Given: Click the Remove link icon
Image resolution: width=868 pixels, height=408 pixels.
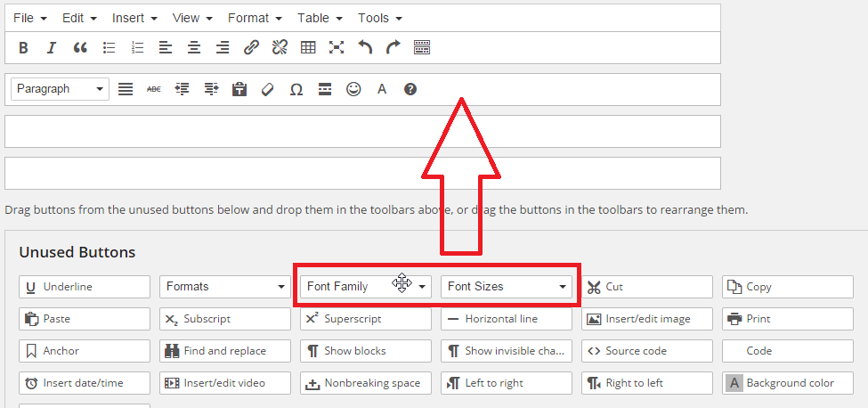Looking at the screenshot, I should tap(280, 47).
